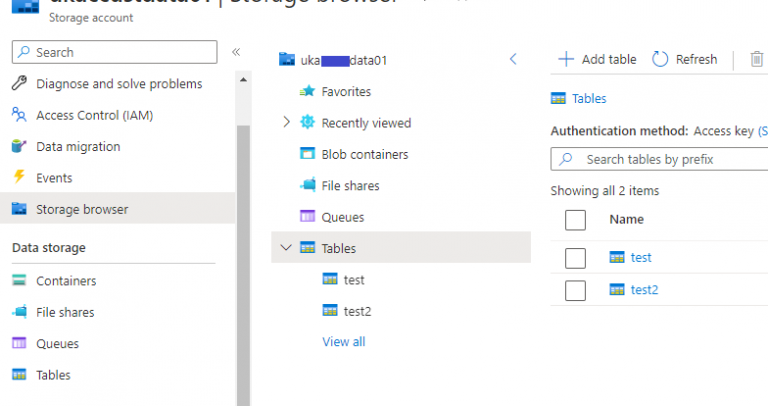Image resolution: width=768 pixels, height=406 pixels.
Task: Click the Queues icon under Data storage
Action: click(19, 343)
